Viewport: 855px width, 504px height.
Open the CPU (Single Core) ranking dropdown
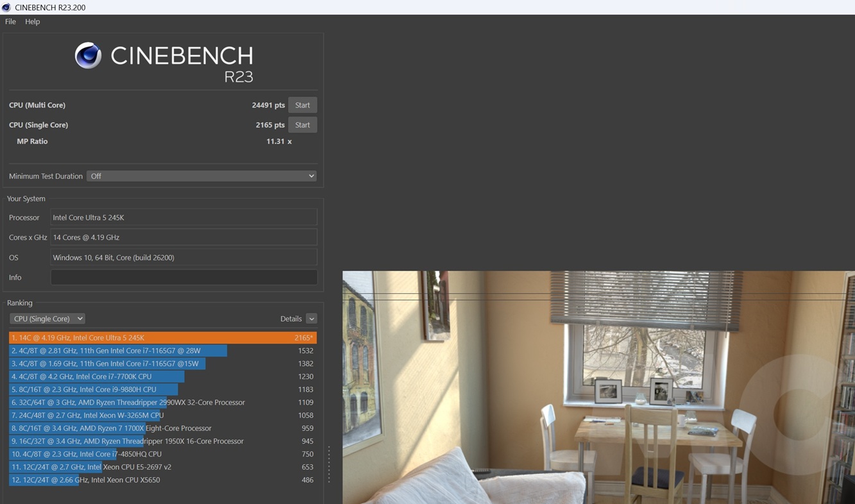[47, 319]
